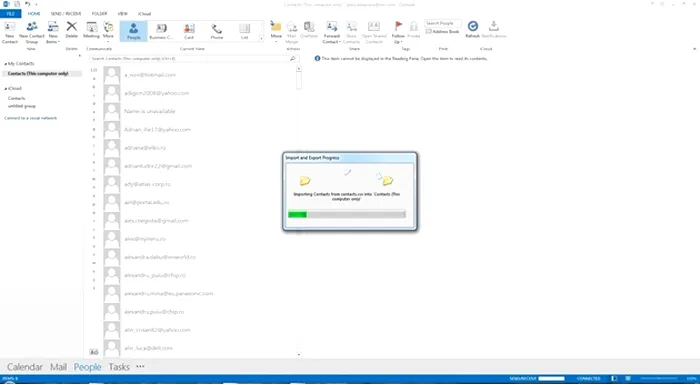Click the import progress bar
This screenshot has height=384, width=700.
click(347, 214)
